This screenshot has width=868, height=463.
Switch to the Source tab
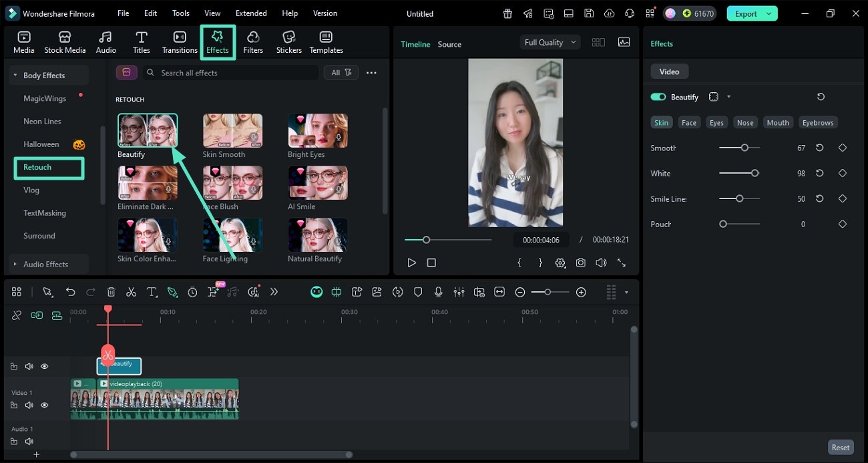[x=449, y=44]
